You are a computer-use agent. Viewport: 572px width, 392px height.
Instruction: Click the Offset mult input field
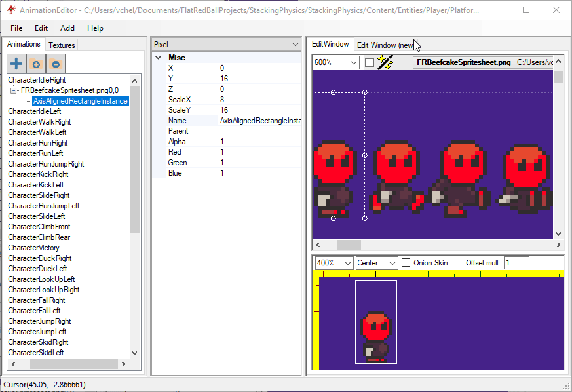pos(516,263)
